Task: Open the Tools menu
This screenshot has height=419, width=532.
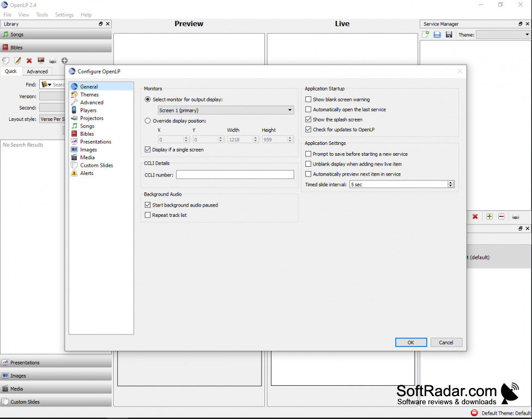Action: 42,15
